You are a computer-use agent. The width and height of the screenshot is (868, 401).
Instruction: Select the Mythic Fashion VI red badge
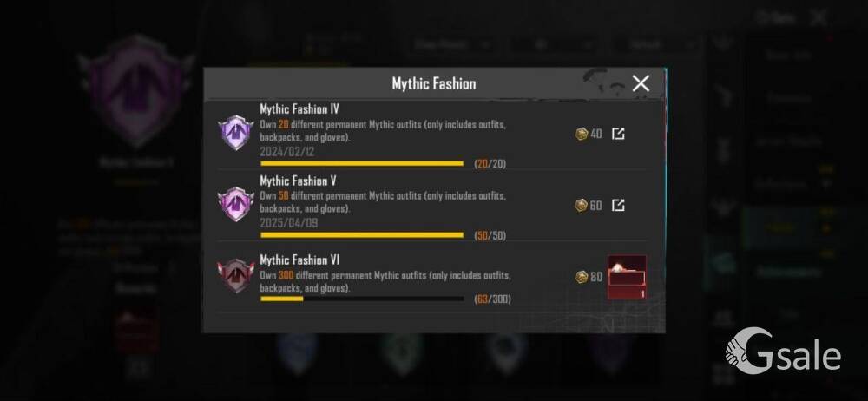coord(235,275)
